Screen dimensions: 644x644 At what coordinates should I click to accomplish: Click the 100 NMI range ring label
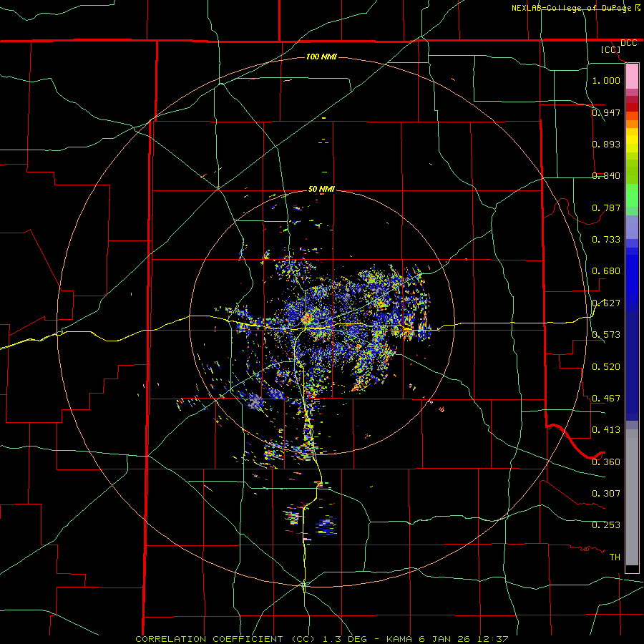[321, 57]
